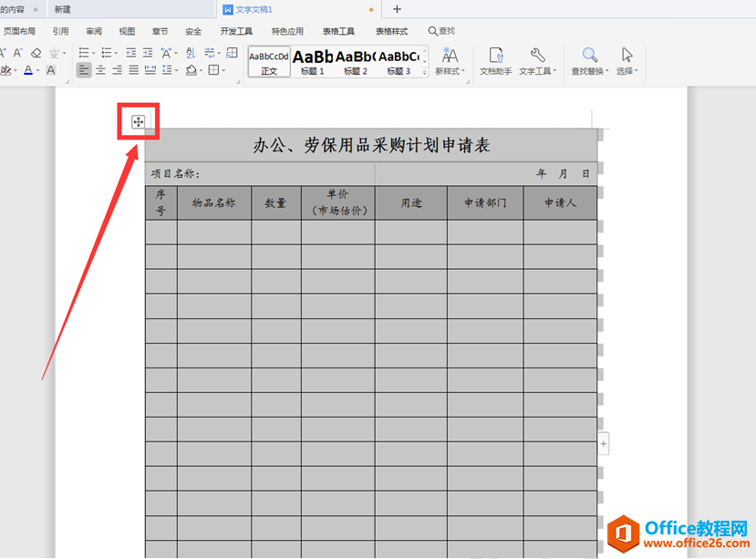Click the decrease font size icon
756x559 pixels.
coord(18,53)
